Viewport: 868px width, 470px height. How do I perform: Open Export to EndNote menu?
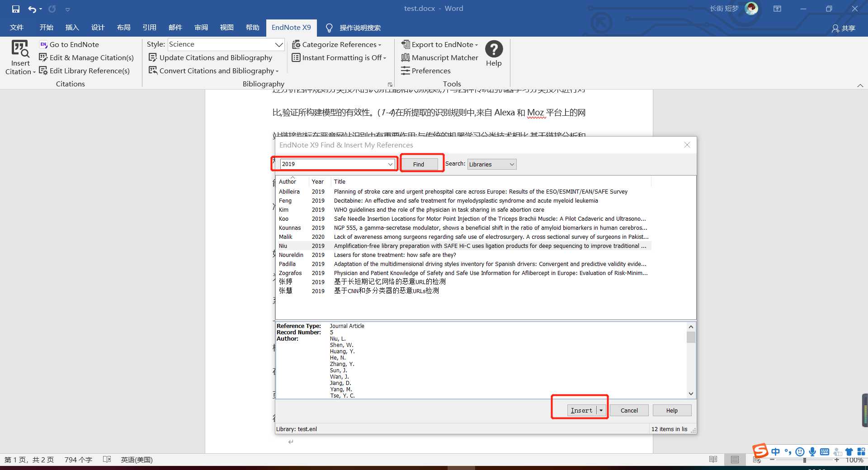(x=439, y=44)
